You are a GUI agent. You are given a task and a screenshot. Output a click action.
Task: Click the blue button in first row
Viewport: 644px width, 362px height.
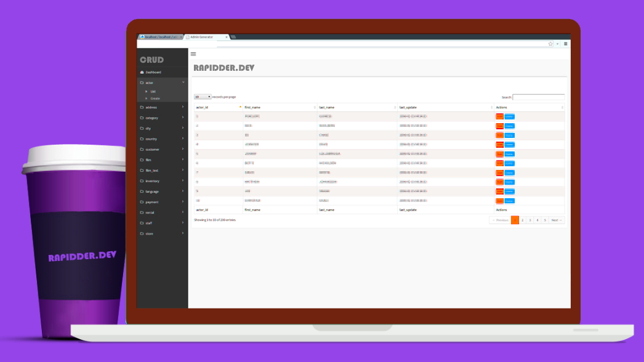coord(509,117)
